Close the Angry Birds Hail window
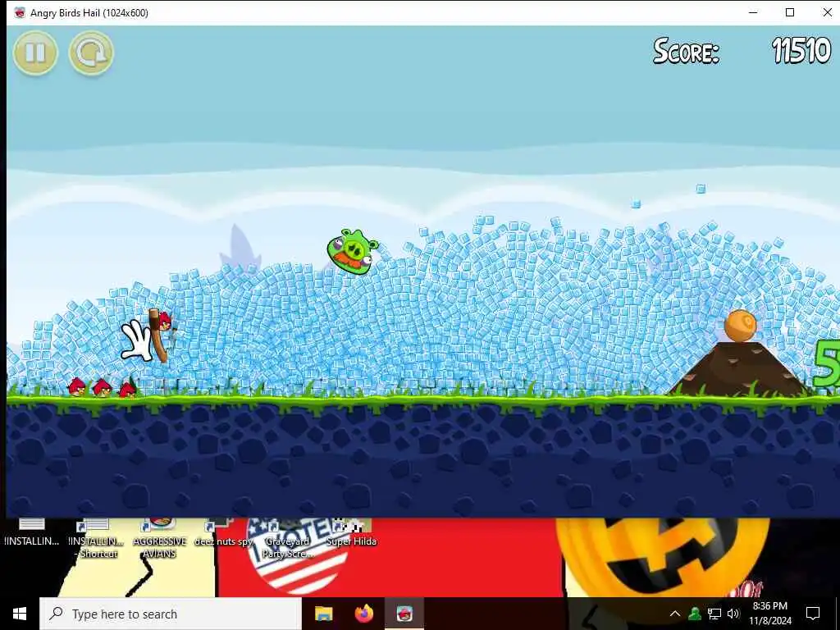The height and width of the screenshot is (630, 840). pyautogui.click(x=827, y=12)
